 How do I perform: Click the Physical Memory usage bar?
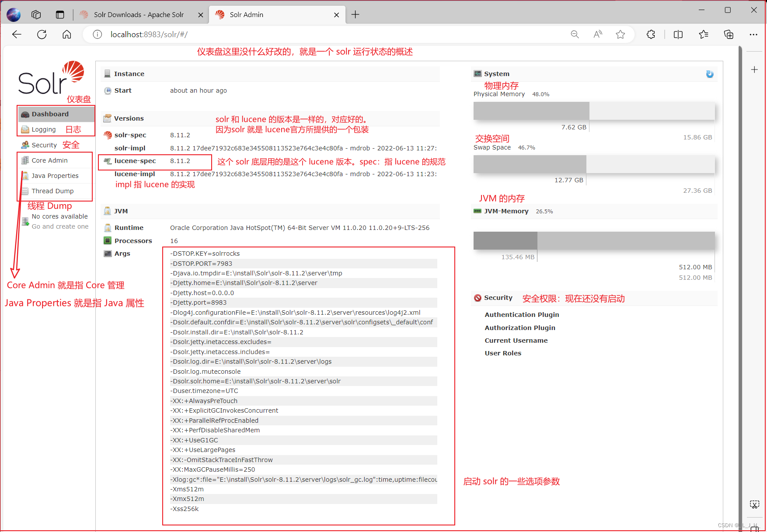coord(594,111)
